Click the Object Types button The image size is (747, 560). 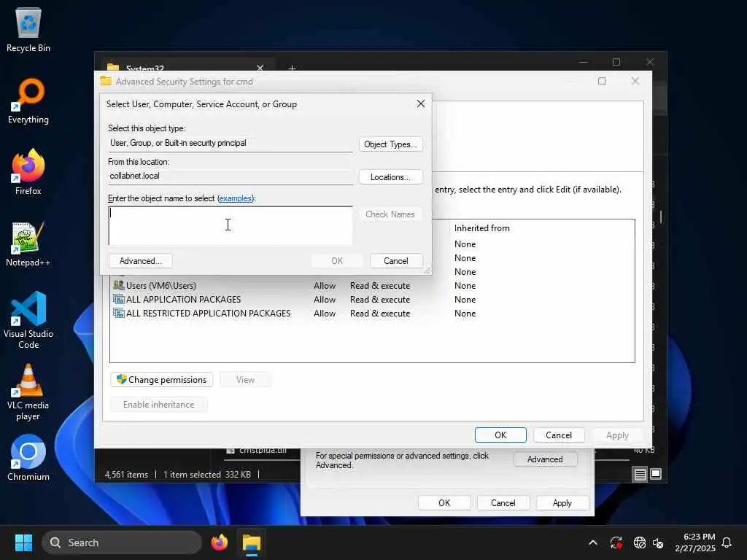(x=391, y=144)
